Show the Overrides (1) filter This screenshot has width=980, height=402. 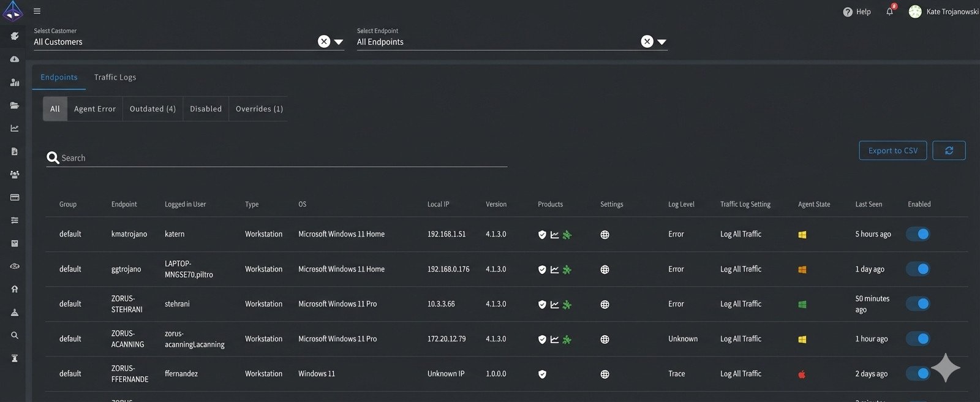tap(259, 109)
